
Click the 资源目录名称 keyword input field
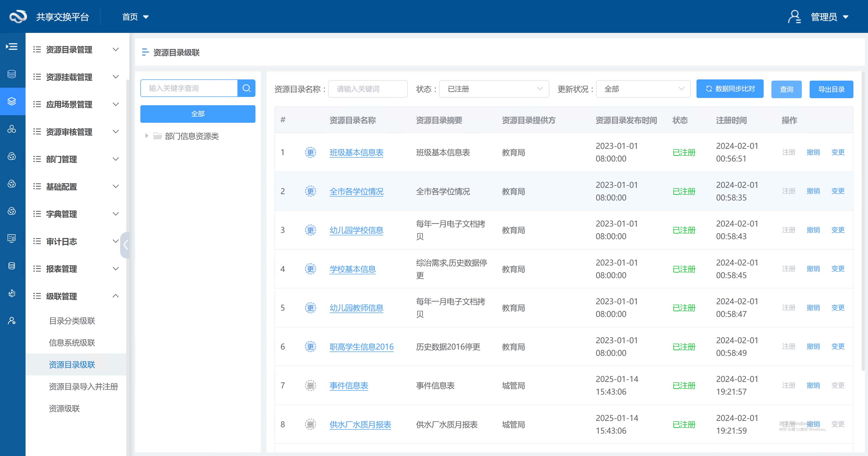click(x=368, y=89)
